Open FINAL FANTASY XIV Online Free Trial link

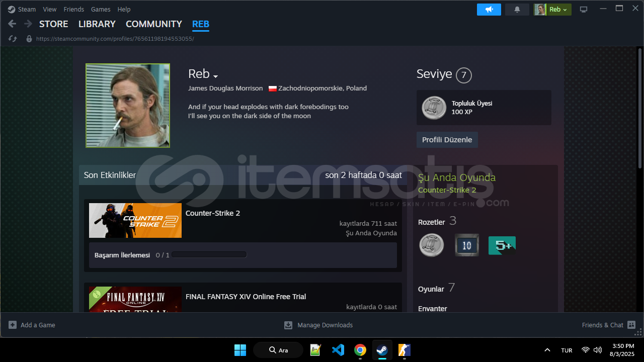(246, 297)
